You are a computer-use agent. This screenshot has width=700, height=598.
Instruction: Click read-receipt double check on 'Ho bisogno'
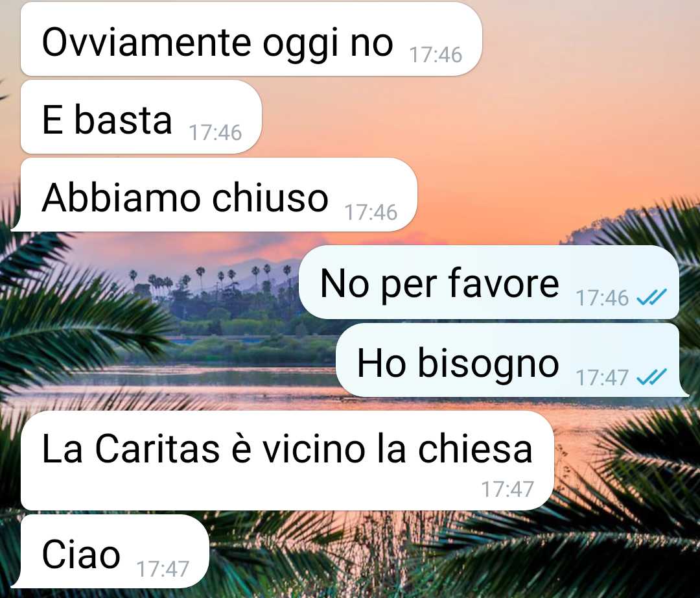[651, 377]
